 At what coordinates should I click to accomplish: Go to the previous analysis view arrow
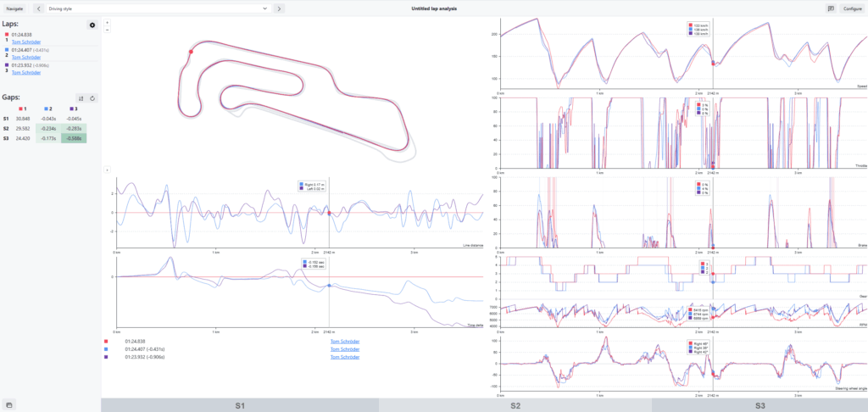click(37, 8)
